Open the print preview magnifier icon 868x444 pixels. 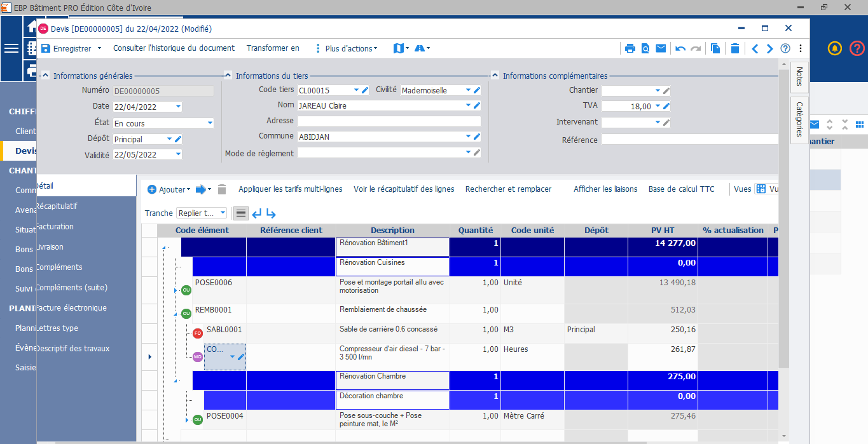[x=645, y=48]
